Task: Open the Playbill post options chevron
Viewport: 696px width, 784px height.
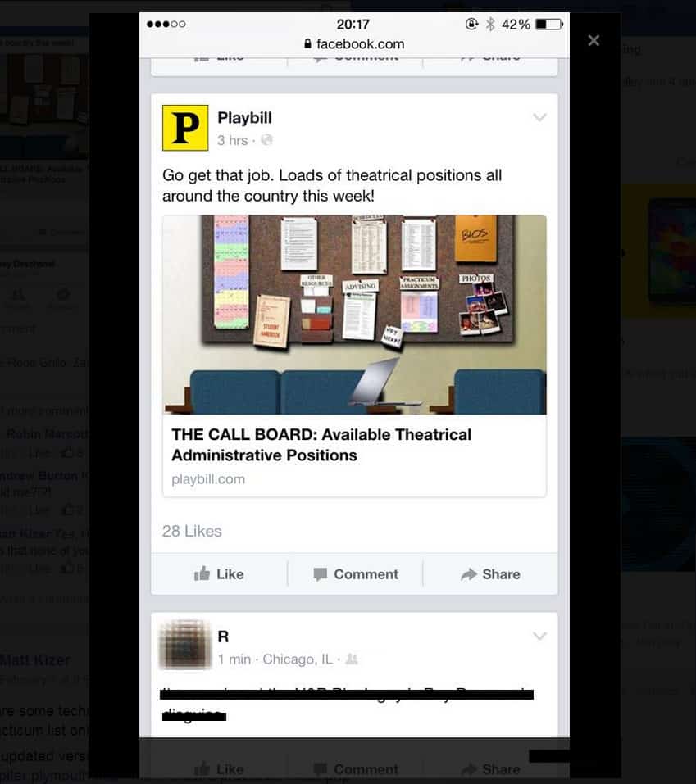Action: tap(539, 117)
